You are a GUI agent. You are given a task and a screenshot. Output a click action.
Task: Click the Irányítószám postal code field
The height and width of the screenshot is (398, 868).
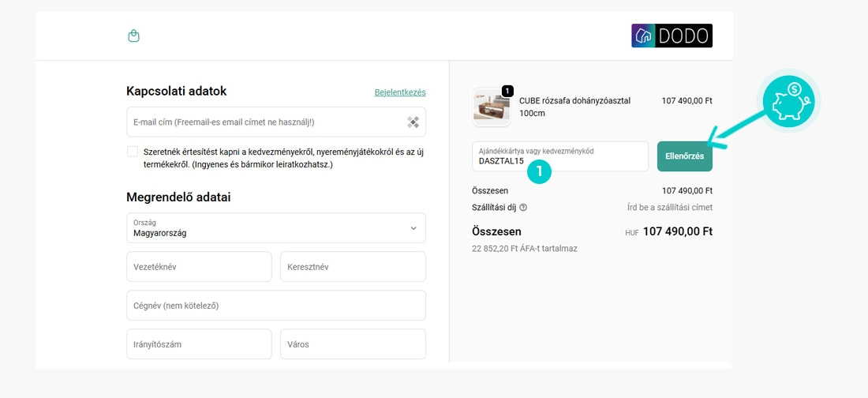pos(200,344)
